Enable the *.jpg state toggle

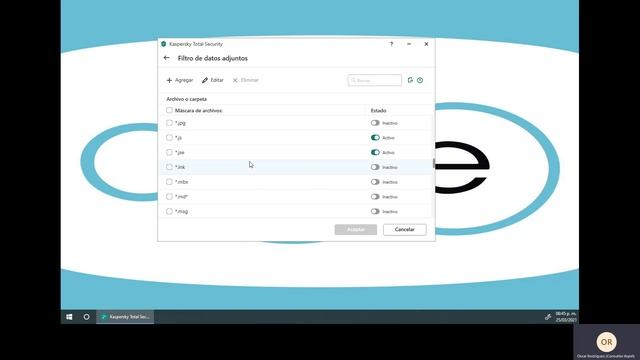[375, 123]
